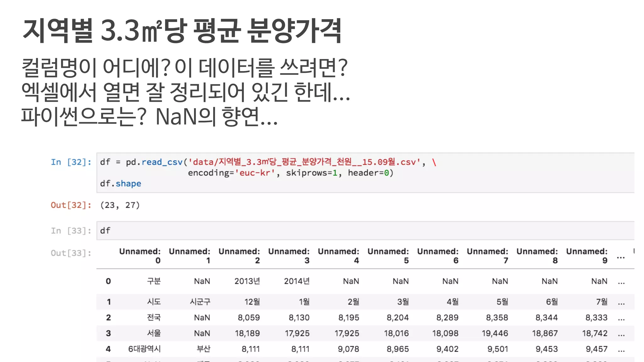Image resolution: width=644 pixels, height=362 pixels.
Task: Click the cell 시군구 in row 1
Action: (200, 302)
